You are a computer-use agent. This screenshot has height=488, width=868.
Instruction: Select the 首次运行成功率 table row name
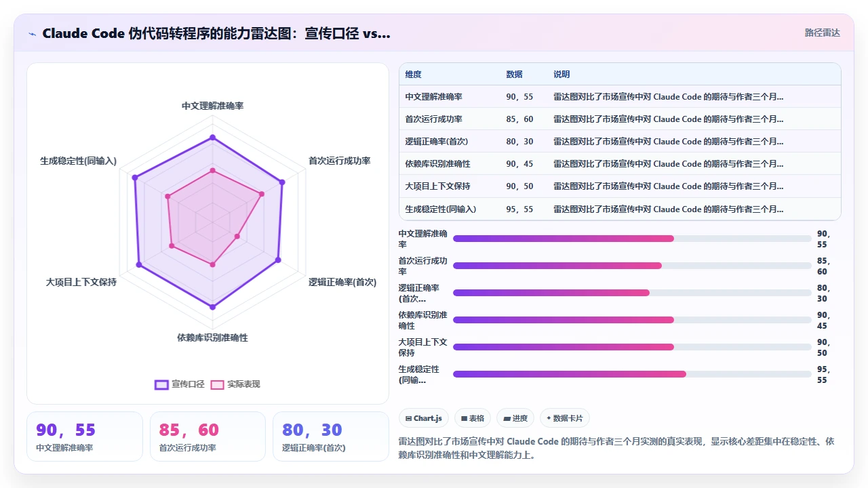433,119
